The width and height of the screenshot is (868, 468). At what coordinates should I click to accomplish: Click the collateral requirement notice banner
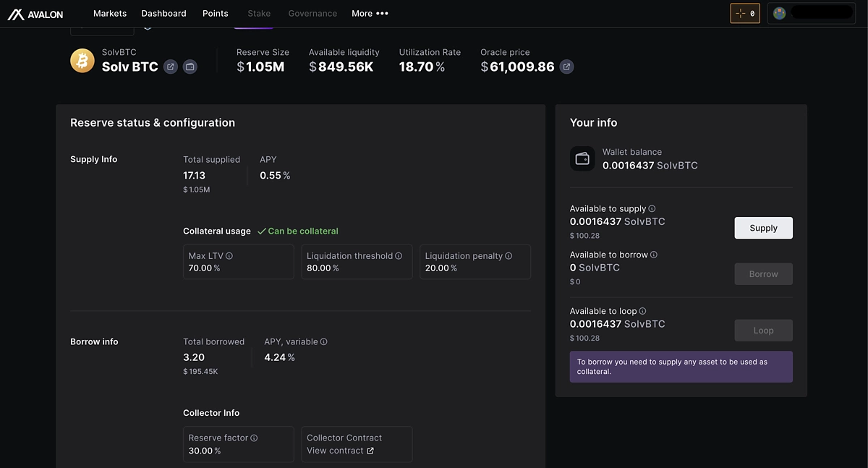(681, 367)
